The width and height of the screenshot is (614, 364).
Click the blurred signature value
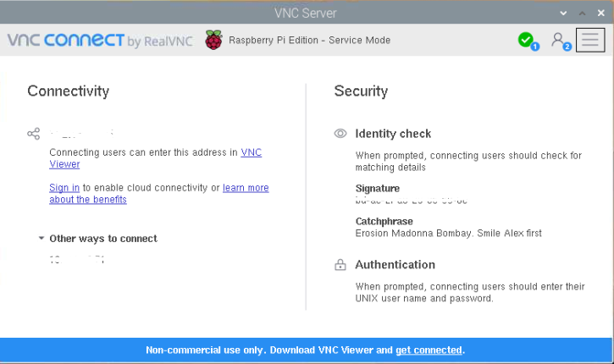click(411, 201)
